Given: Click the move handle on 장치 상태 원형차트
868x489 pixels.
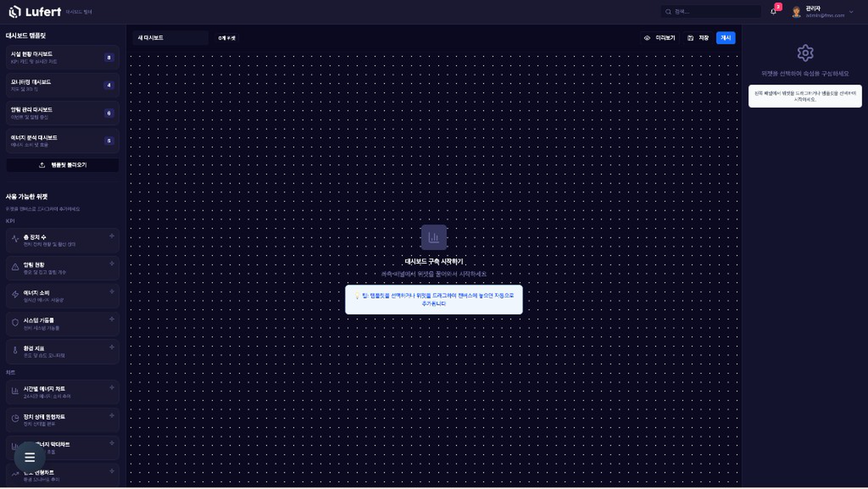Looking at the screenshot, I should (112, 415).
